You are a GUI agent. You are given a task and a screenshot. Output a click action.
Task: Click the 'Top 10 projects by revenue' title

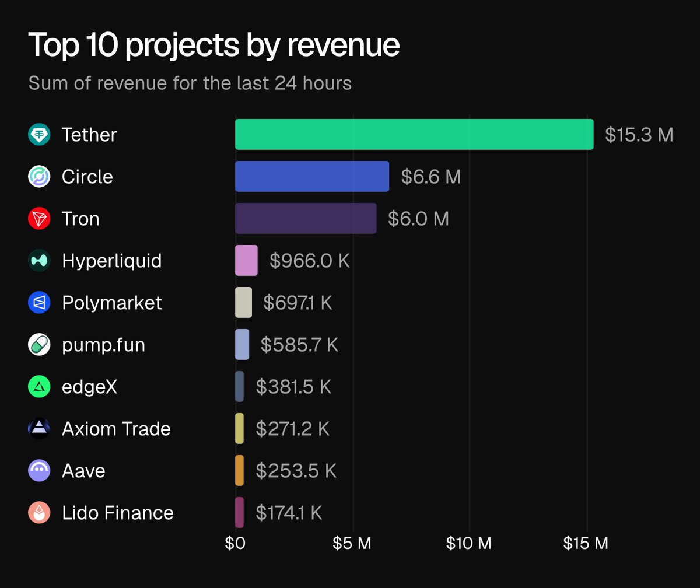point(214,46)
